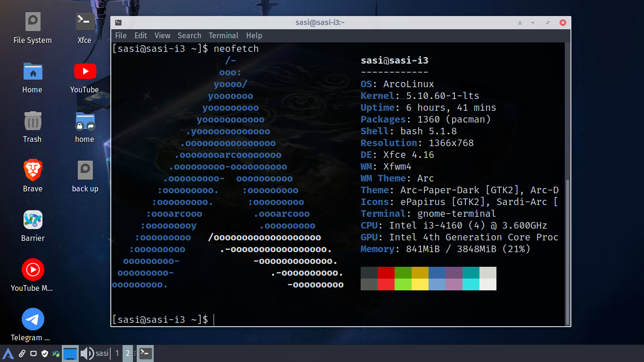Open the Edit menu
The height and width of the screenshot is (362, 644).
pyautogui.click(x=140, y=35)
